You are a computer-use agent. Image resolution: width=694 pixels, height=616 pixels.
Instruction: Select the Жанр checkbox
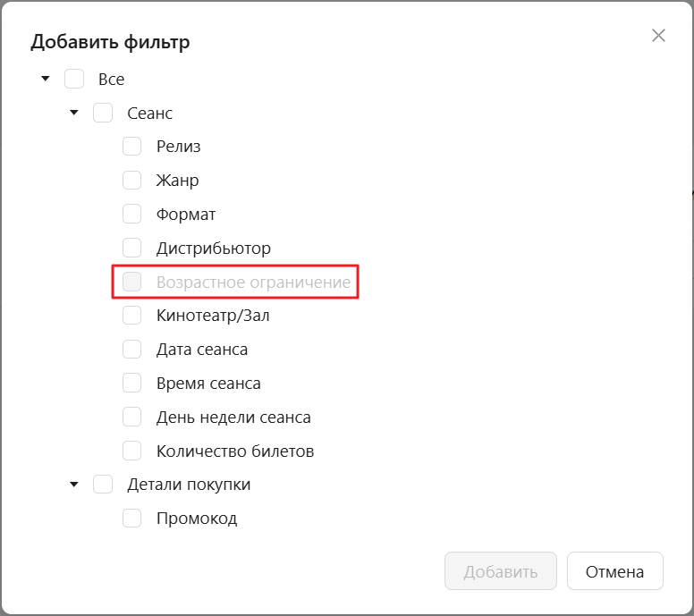click(x=131, y=181)
